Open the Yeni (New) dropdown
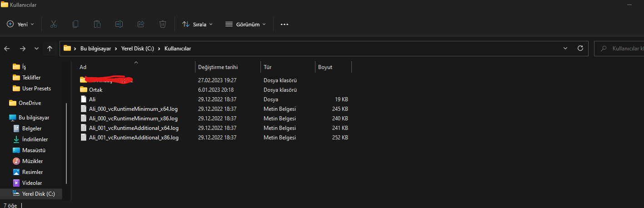Screen dimensions: 644x208 [x=20, y=24]
